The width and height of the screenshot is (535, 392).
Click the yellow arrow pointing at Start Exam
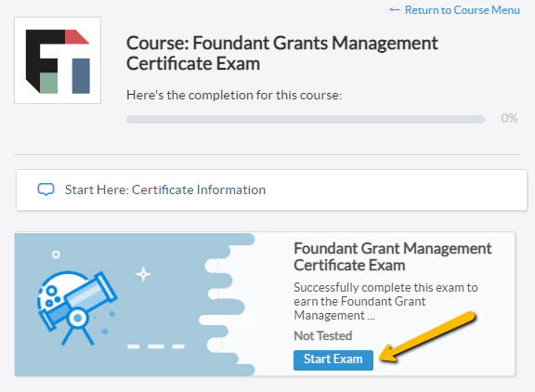[x=428, y=337]
